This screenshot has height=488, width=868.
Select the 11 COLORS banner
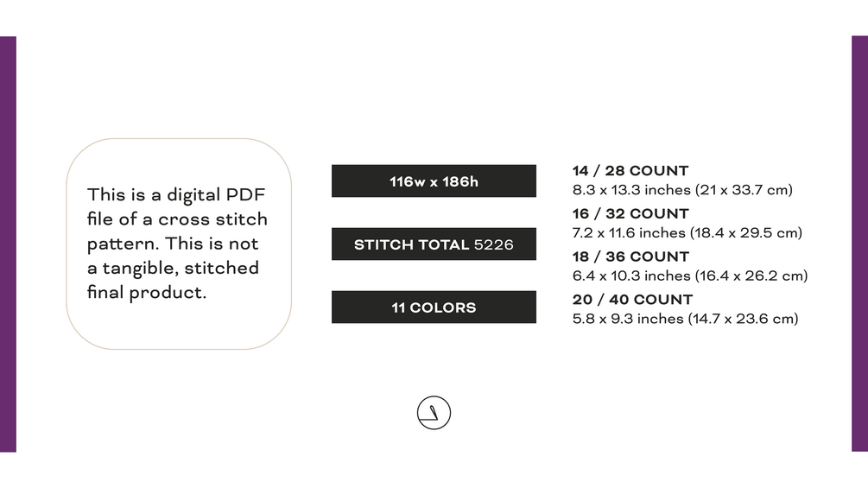point(434,307)
